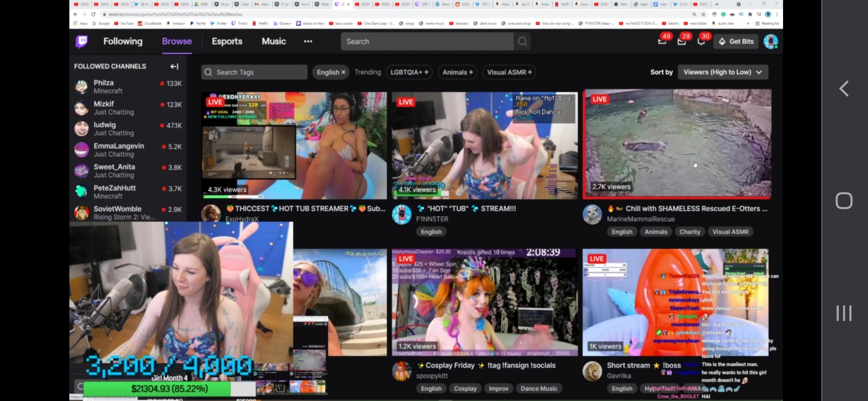The width and height of the screenshot is (868, 401).
Task: Go back with the browser back arrow
Action: pos(76,14)
